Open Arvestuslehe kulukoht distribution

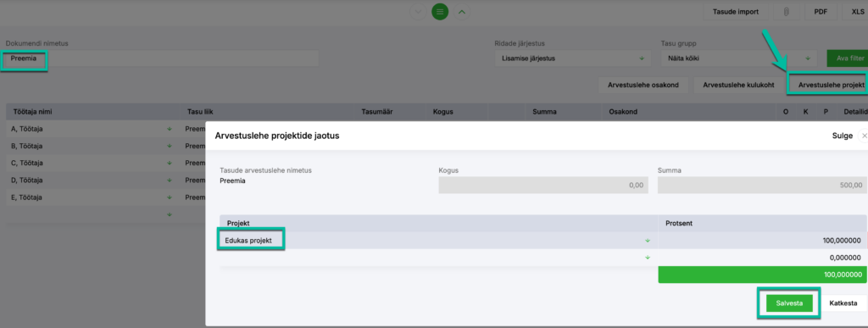point(738,86)
